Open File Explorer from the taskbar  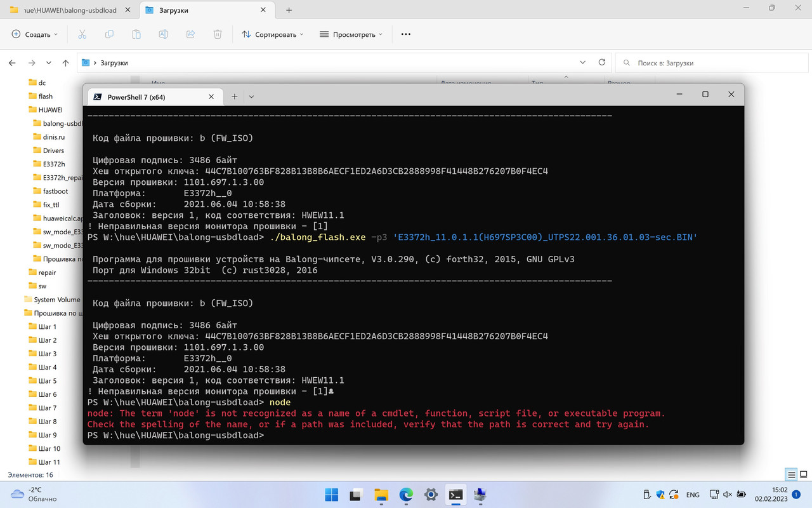[381, 495]
